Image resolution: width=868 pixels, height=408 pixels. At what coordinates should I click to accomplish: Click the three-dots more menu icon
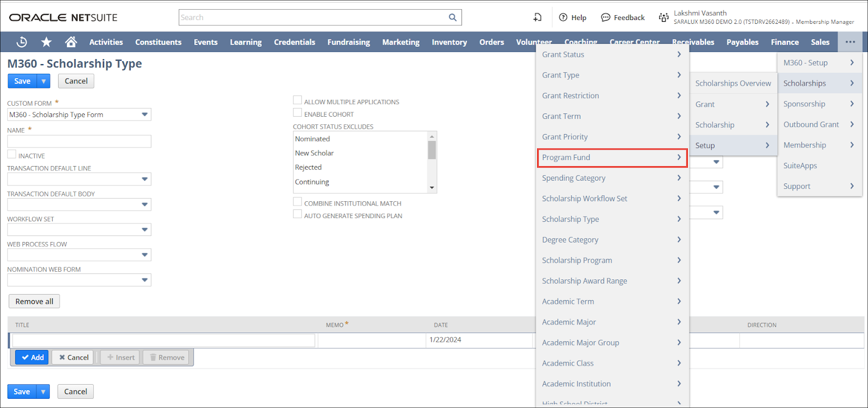(850, 42)
